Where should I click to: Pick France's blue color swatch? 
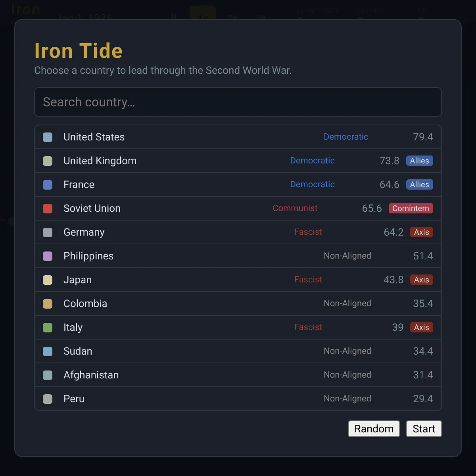(48, 184)
